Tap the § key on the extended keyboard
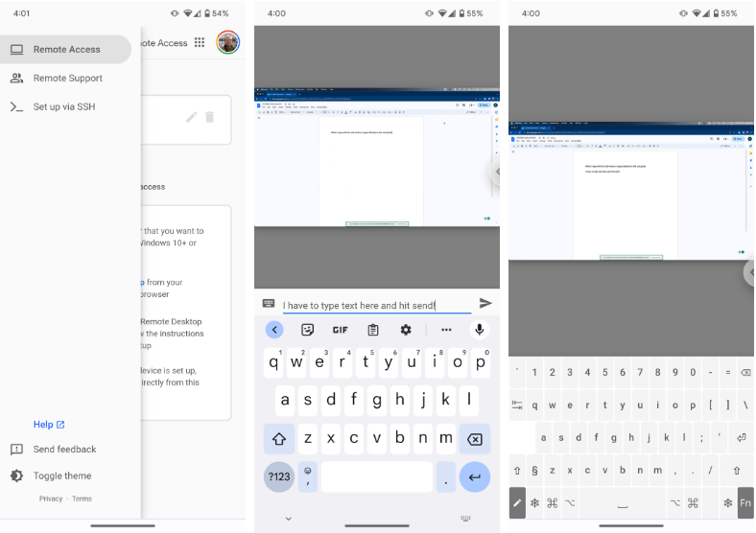Viewport: 756px width, 533px height. [534, 471]
